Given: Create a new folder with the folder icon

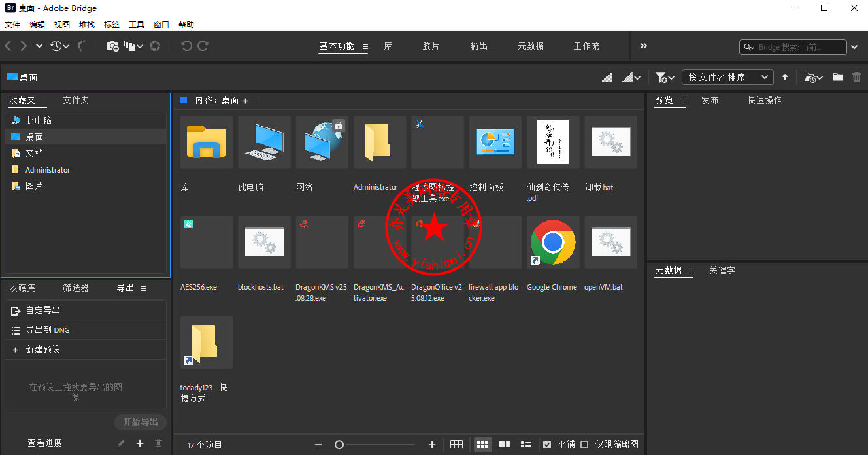Looking at the screenshot, I should click(x=837, y=77).
